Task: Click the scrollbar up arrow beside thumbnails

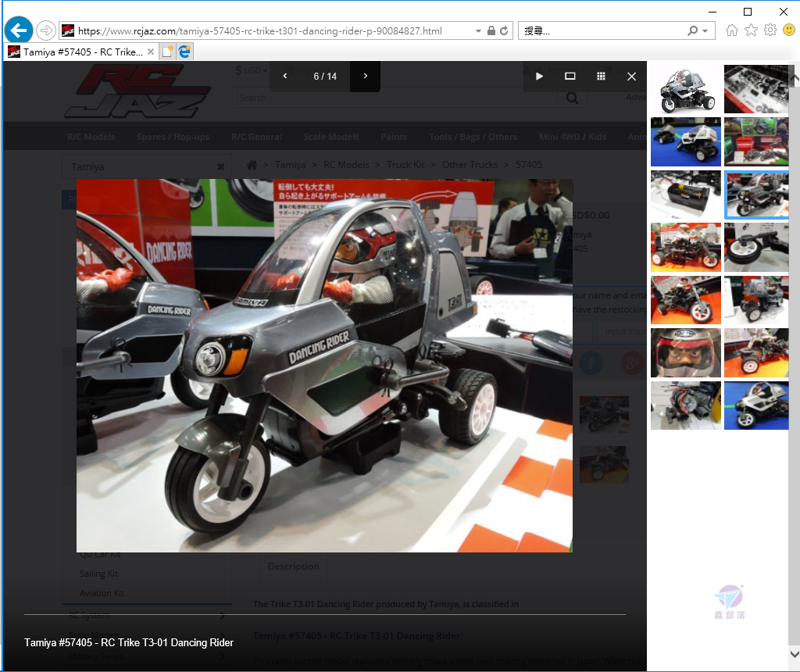Action: pos(795,77)
